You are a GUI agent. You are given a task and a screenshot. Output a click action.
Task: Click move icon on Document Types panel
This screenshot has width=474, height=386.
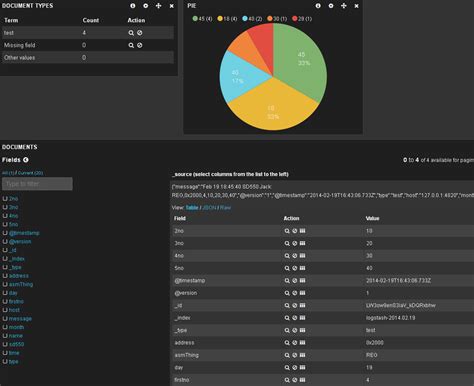tap(159, 6)
